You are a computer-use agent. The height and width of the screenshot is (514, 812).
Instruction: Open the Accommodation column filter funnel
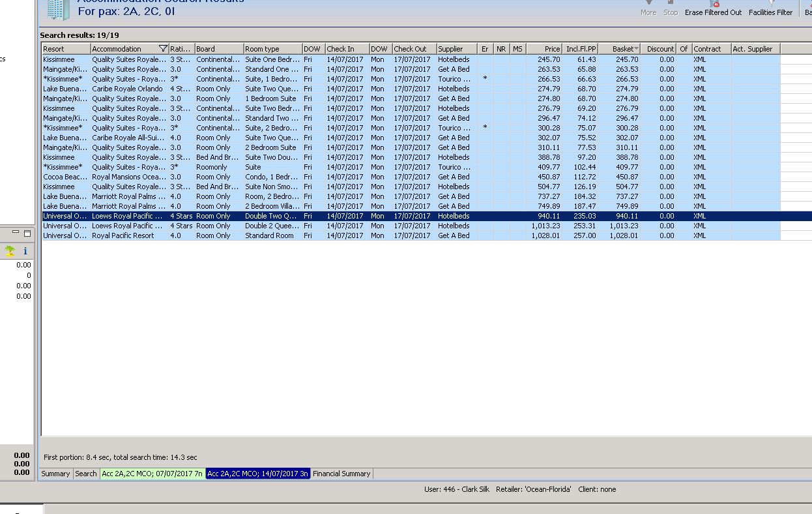pyautogui.click(x=163, y=49)
